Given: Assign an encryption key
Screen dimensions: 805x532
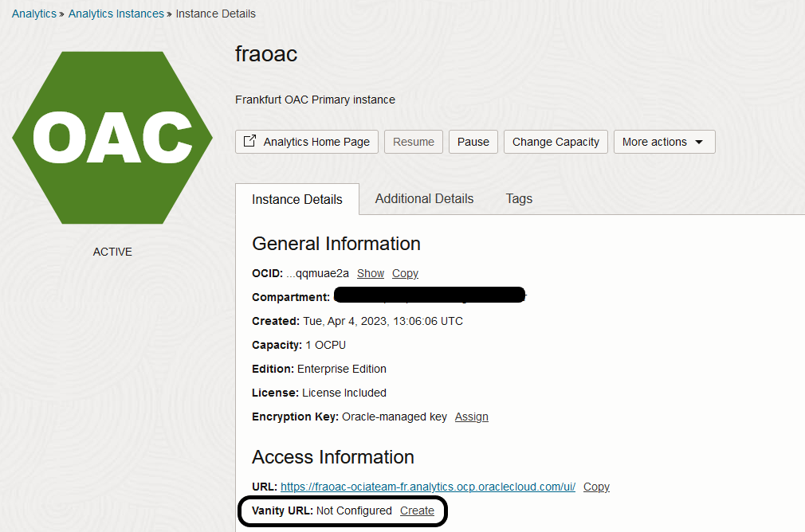Looking at the screenshot, I should pyautogui.click(x=472, y=417).
